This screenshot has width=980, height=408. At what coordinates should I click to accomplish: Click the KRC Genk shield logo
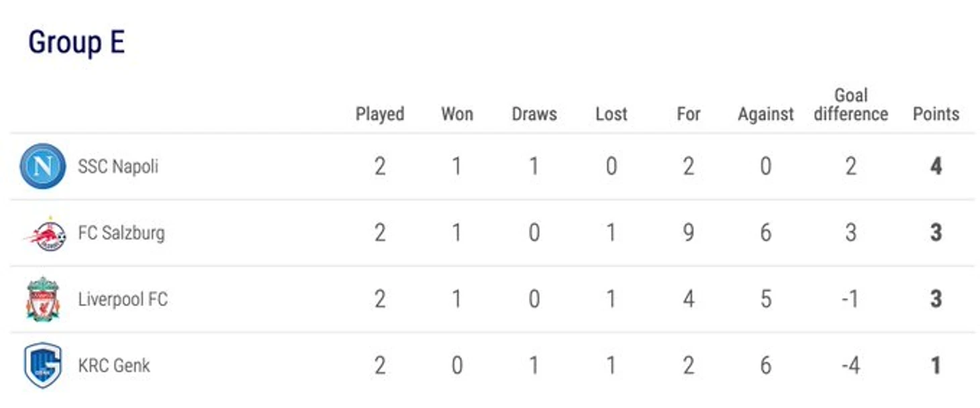43,365
